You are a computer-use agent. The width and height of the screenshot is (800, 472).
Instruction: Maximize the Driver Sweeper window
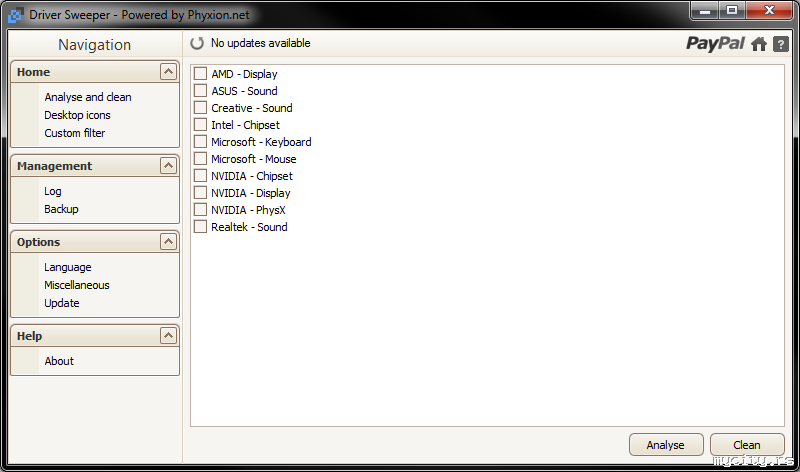(x=732, y=10)
